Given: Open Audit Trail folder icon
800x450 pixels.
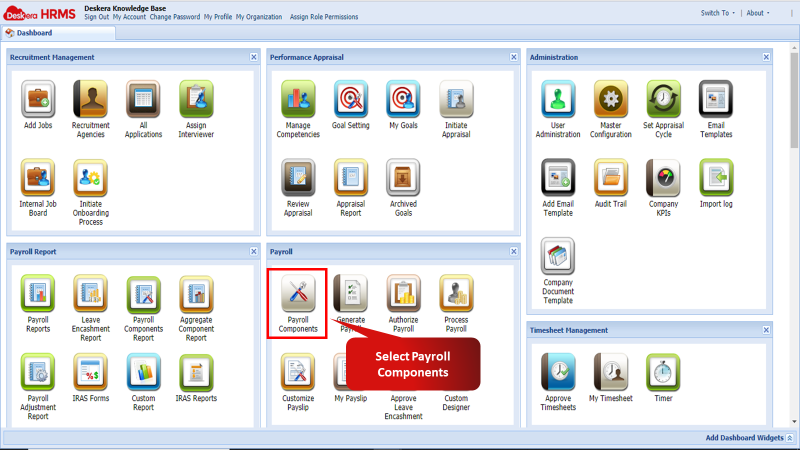Looking at the screenshot, I should (x=611, y=177).
